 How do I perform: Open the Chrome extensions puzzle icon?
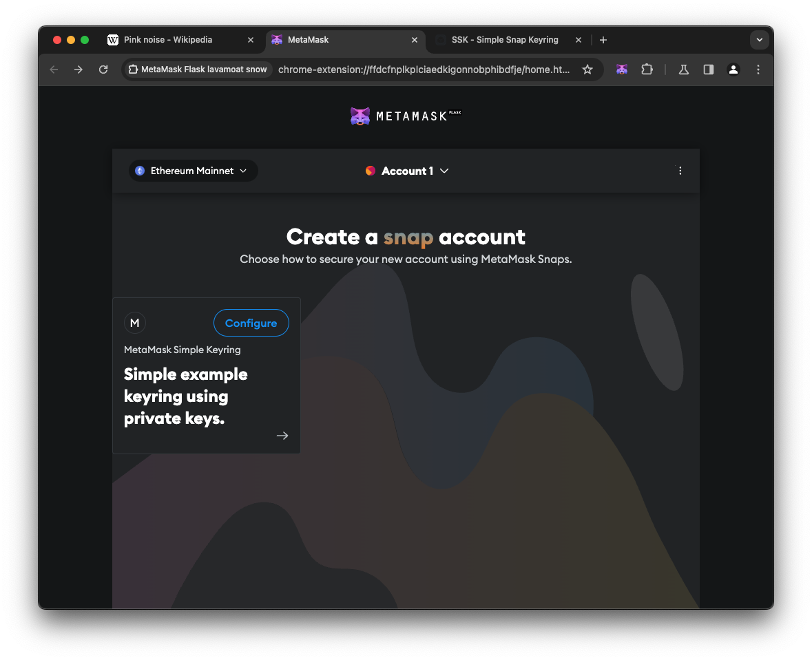point(647,70)
